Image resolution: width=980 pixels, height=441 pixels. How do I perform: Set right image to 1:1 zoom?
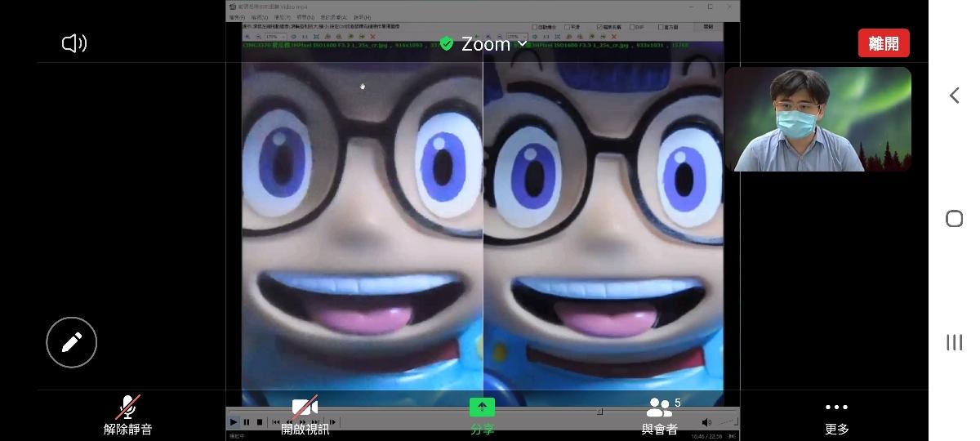[546, 37]
